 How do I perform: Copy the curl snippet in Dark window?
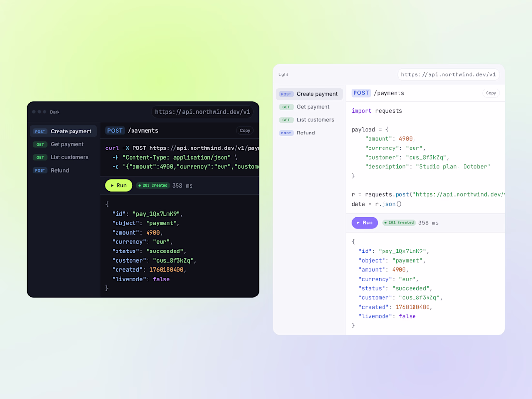(x=245, y=130)
